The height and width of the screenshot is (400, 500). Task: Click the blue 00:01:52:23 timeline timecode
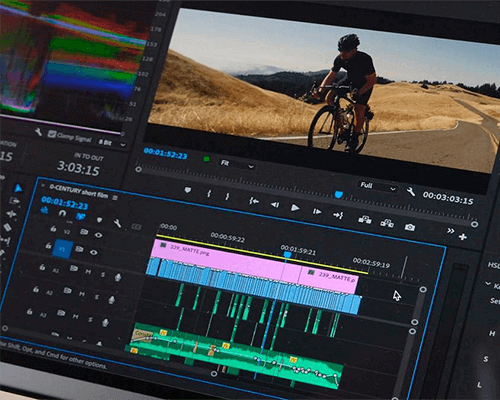tap(64, 202)
